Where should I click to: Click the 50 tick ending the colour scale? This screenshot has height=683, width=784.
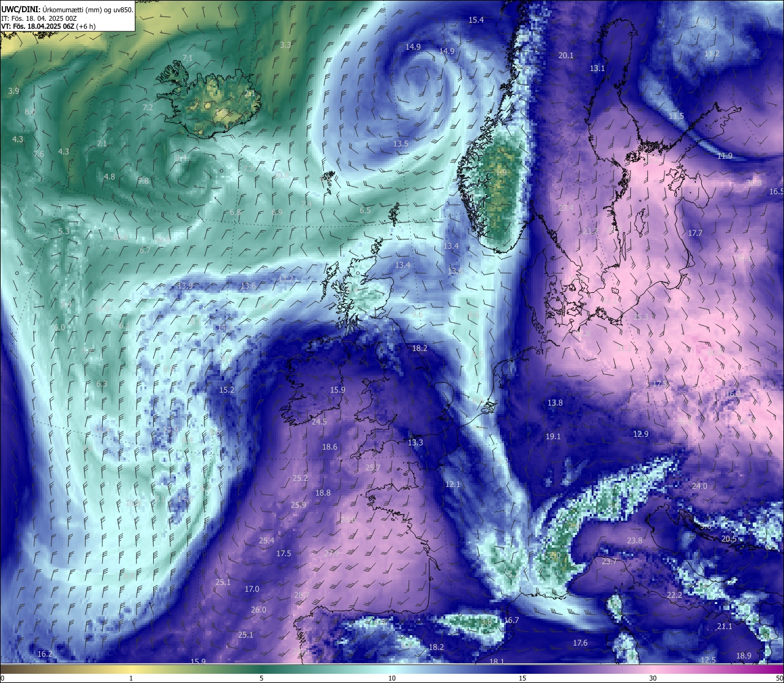(x=779, y=678)
